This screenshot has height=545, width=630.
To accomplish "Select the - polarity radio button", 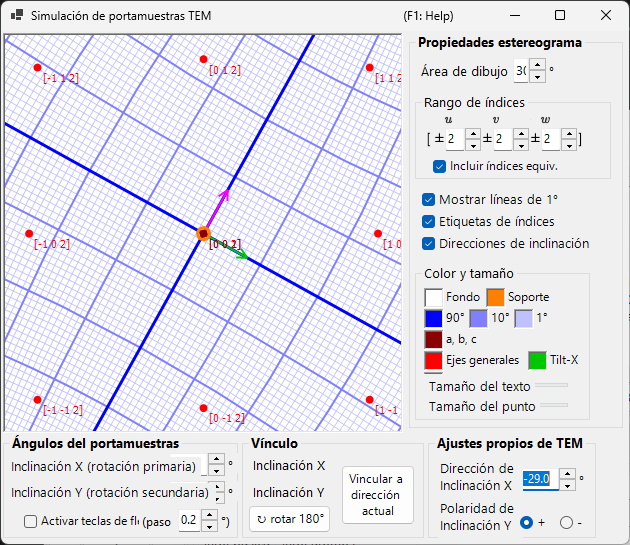I will pos(567,522).
